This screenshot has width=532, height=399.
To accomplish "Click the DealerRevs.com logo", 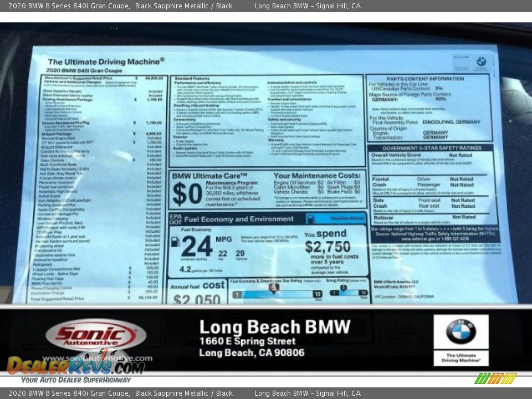I will (x=76, y=365).
